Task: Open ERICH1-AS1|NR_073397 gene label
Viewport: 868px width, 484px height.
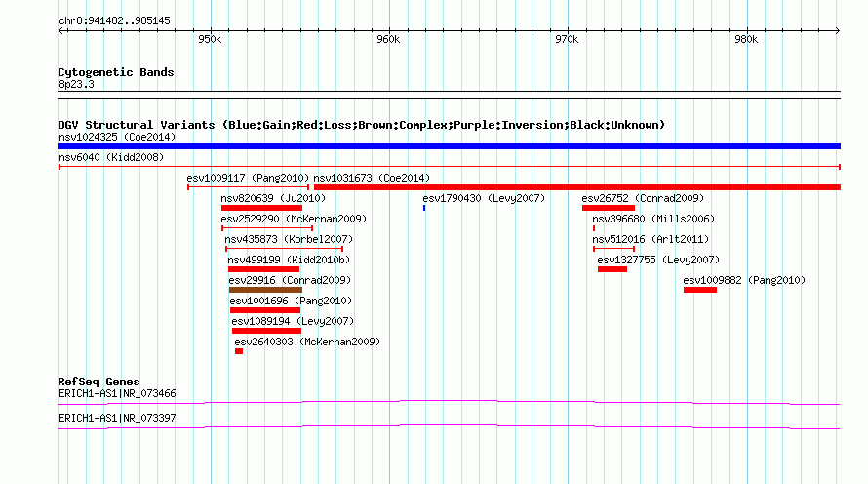Action: (117, 418)
